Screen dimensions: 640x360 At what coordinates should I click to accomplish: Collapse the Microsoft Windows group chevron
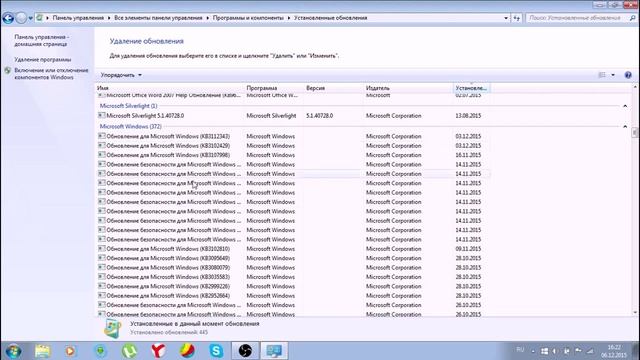[624, 127]
